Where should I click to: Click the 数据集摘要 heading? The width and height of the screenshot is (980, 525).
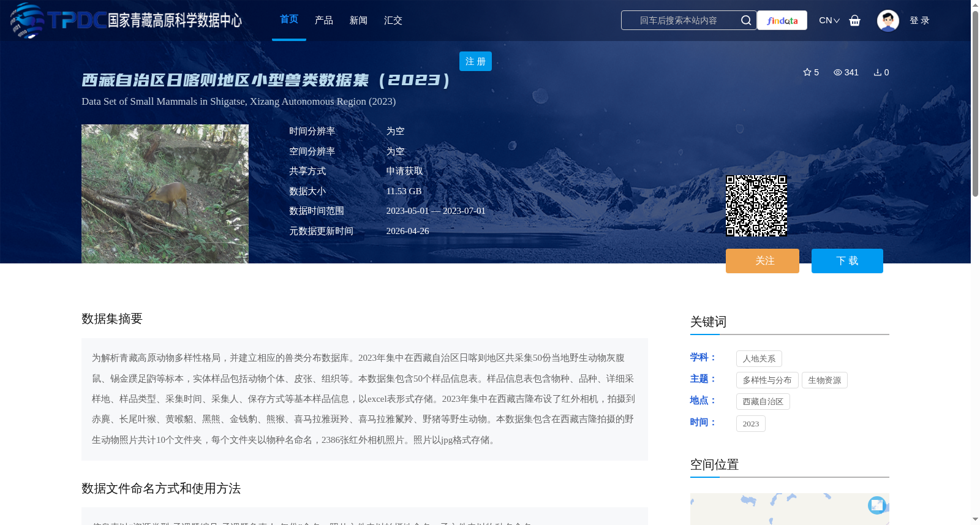112,319
